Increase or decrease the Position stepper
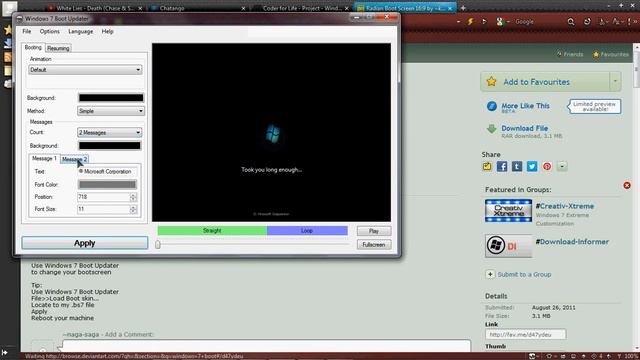Image resolution: width=640 pixels, height=360 pixels. (133, 197)
